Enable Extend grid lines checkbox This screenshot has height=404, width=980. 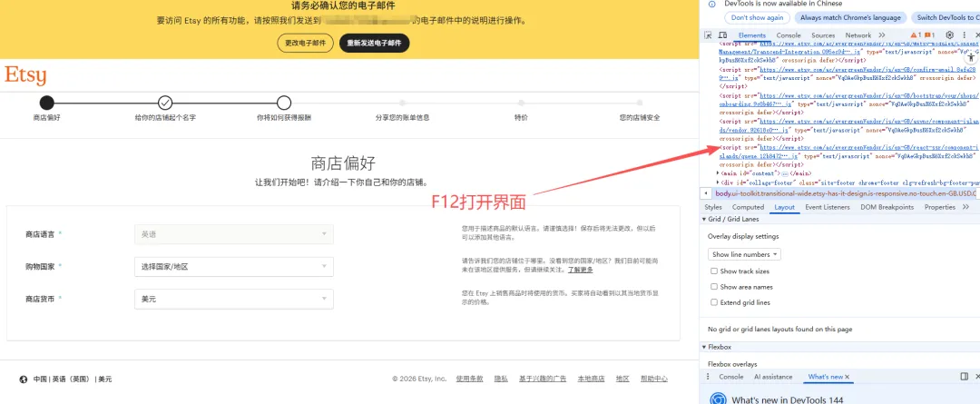coord(714,302)
